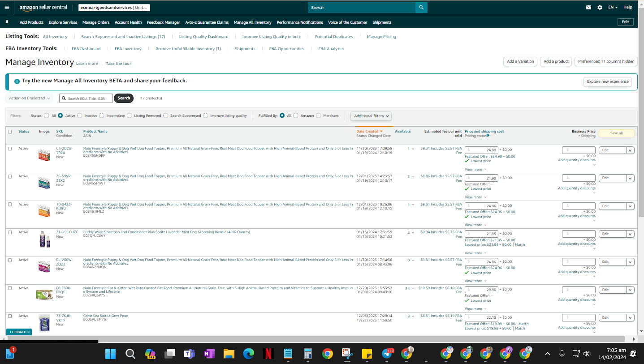Image resolution: width=644 pixels, height=364 pixels.
Task: Expand 'View more' for SKU F0-F80H-FBQE
Action: (x=475, y=308)
